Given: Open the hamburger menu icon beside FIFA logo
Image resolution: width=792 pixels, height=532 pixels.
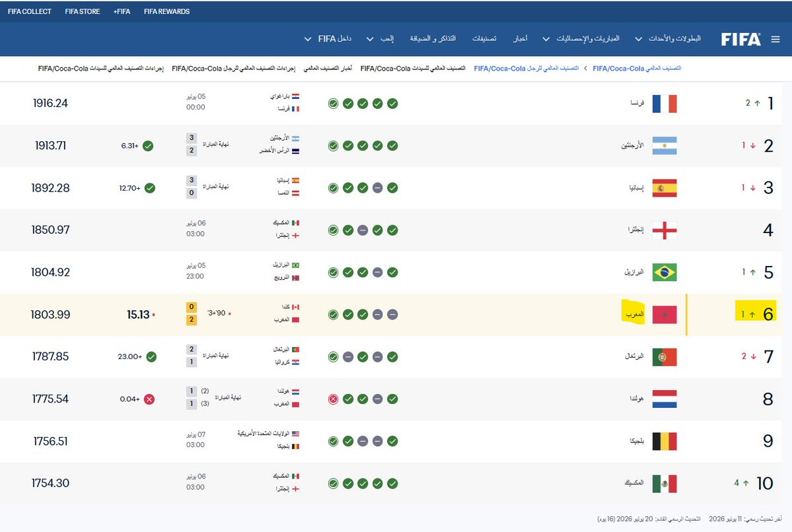Looking at the screenshot, I should [775, 40].
